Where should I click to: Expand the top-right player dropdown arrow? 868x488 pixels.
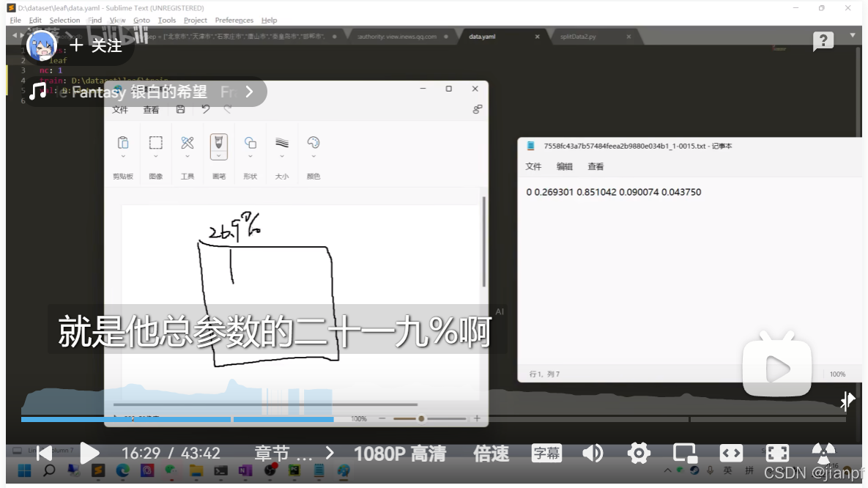coord(853,35)
